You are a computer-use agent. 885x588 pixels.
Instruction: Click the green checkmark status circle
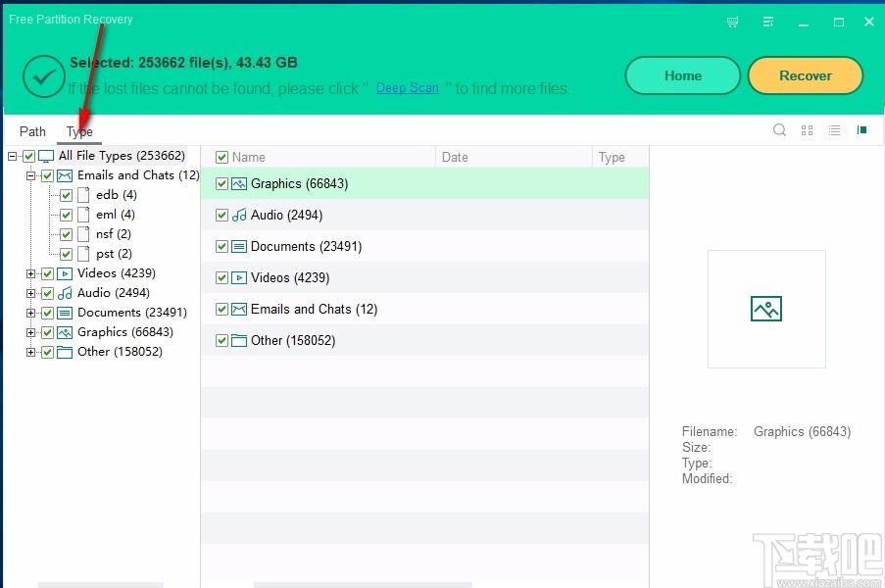tap(44, 76)
